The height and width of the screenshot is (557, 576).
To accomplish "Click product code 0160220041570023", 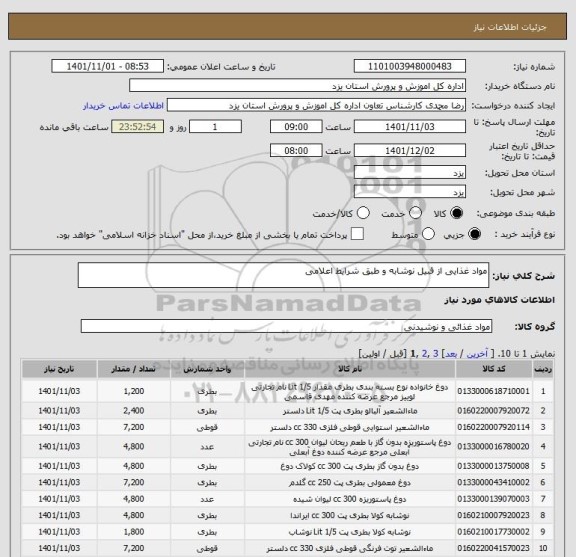I will click(493, 549).
